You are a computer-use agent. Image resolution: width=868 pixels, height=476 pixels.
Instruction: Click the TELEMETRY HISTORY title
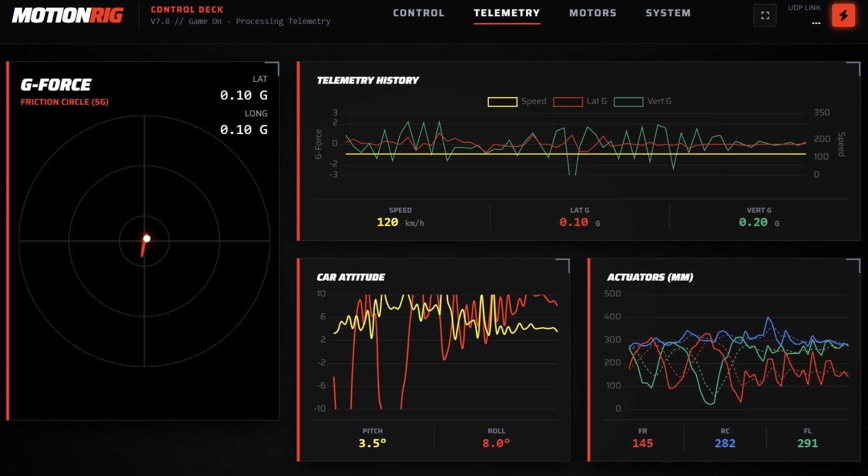click(368, 80)
